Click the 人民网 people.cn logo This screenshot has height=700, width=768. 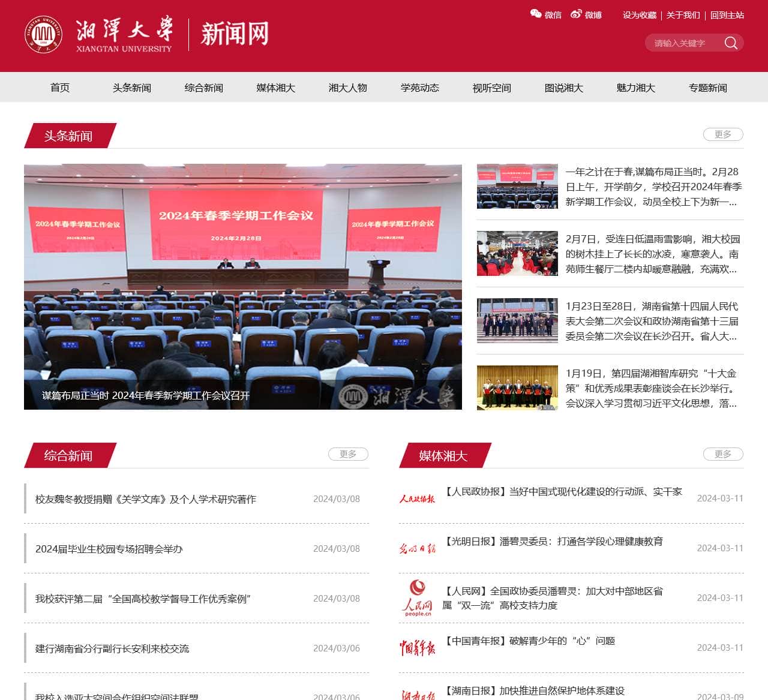pos(418,597)
